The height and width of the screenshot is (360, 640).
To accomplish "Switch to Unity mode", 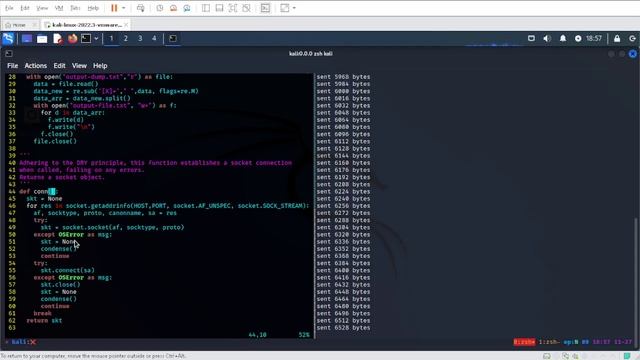I will point(246,8).
